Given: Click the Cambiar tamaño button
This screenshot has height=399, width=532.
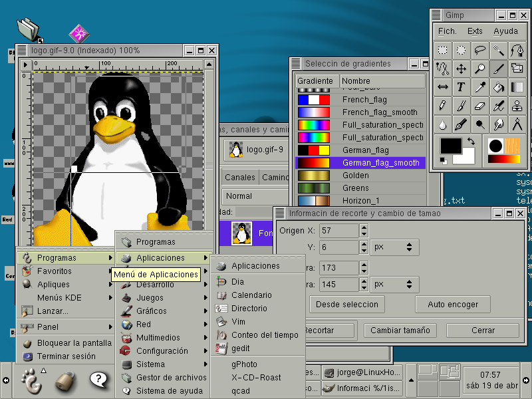Looking at the screenshot, I should tap(400, 330).
